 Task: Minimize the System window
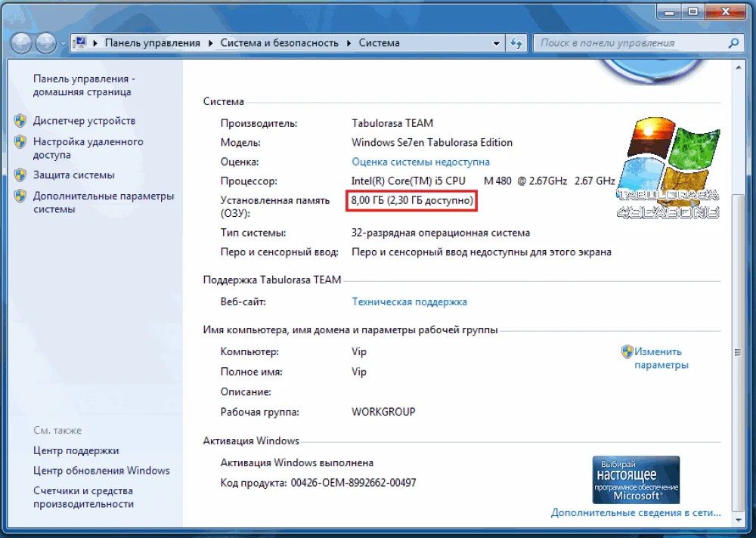[x=669, y=12]
